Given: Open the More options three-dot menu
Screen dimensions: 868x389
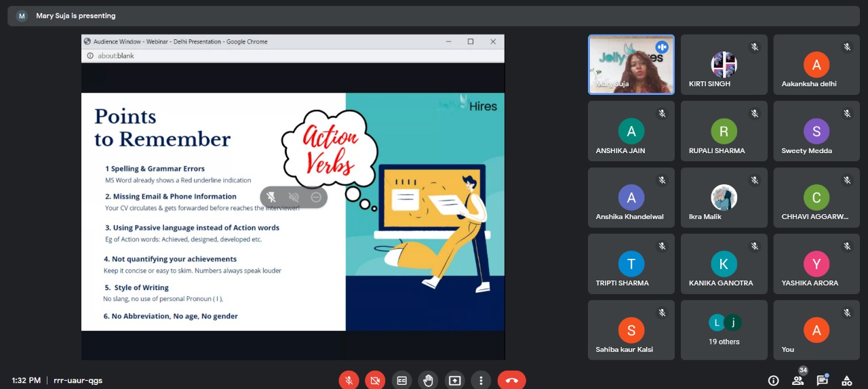Looking at the screenshot, I should pyautogui.click(x=481, y=380).
